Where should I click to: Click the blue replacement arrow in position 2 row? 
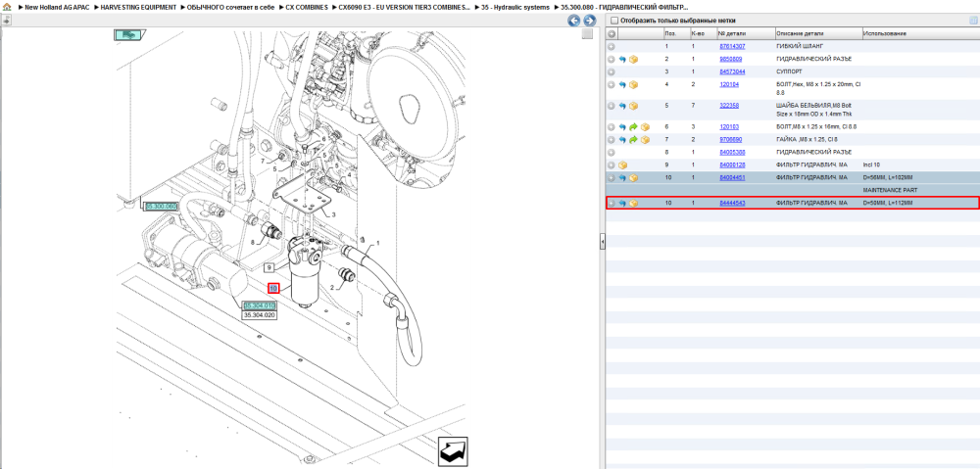tap(622, 60)
